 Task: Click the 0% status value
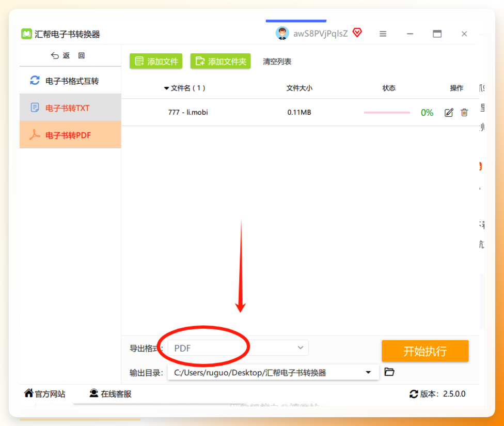pyautogui.click(x=427, y=113)
